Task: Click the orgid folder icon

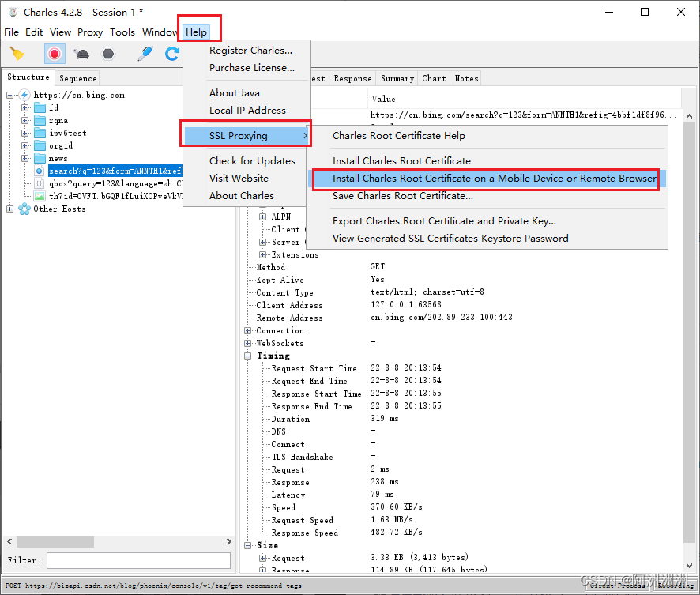Action: point(40,145)
